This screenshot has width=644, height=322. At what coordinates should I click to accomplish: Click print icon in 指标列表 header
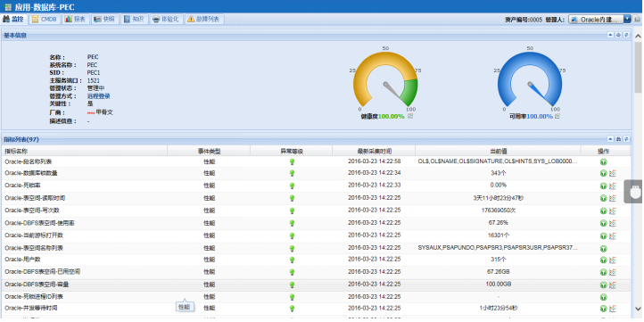[618, 139]
